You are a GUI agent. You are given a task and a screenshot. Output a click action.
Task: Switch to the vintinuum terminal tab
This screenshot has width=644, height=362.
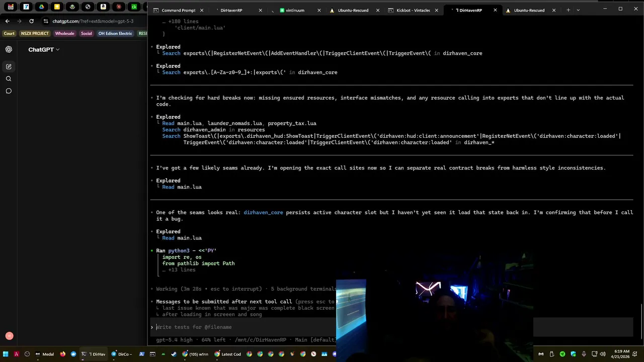click(x=294, y=10)
